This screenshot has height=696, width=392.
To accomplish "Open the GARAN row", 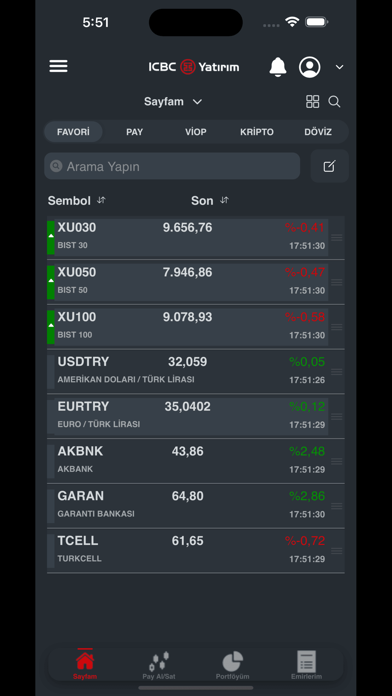I will point(196,506).
